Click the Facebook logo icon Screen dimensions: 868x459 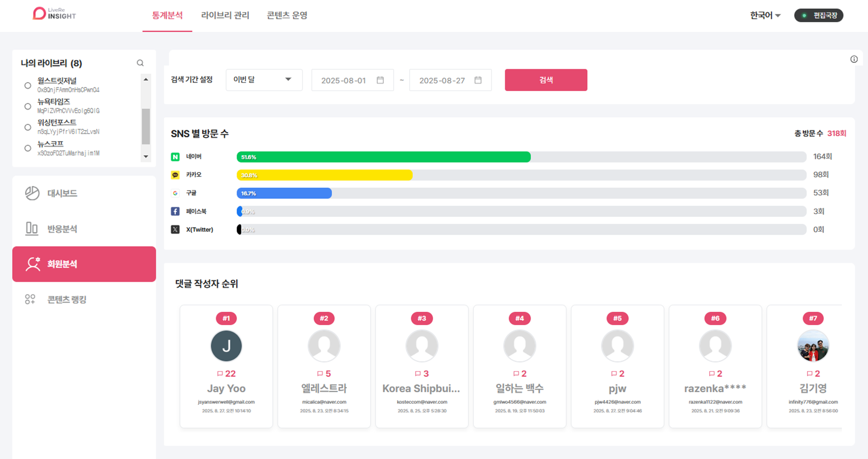(x=175, y=211)
